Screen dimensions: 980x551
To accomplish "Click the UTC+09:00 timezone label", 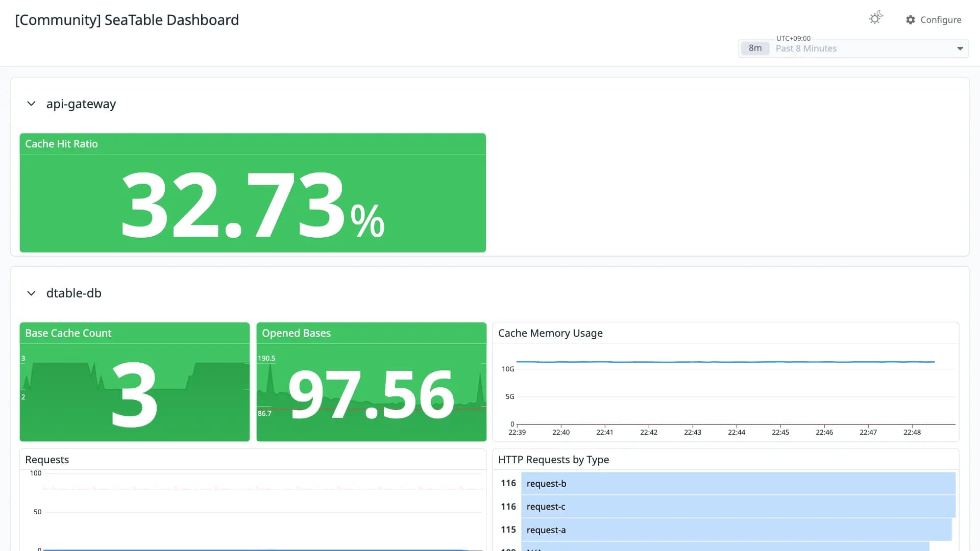I will pos(793,38).
